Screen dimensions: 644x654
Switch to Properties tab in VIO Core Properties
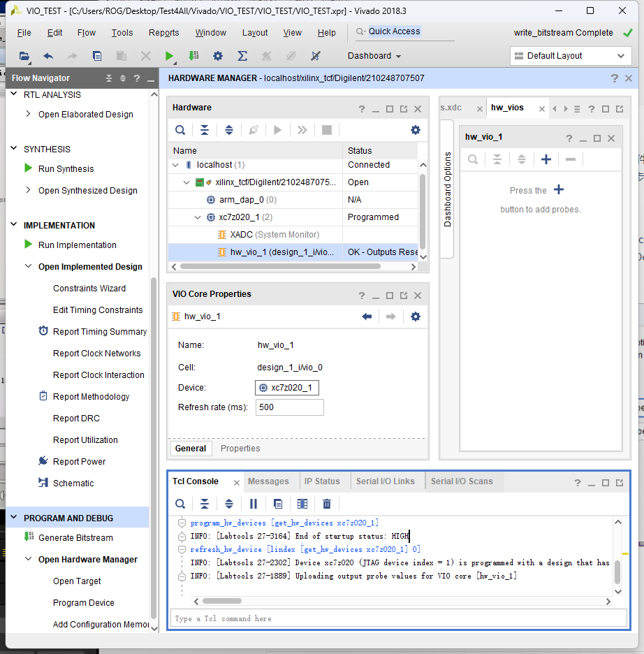pyautogui.click(x=240, y=449)
